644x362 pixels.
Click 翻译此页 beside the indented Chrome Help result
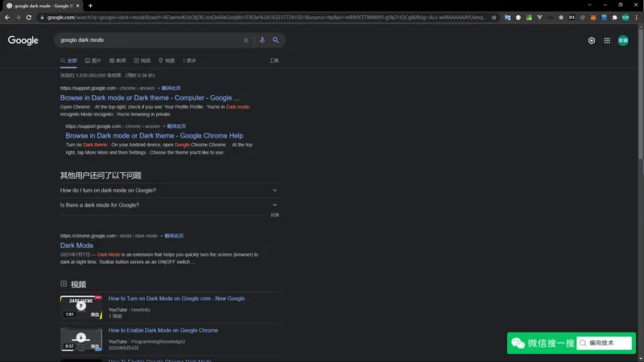point(176,126)
